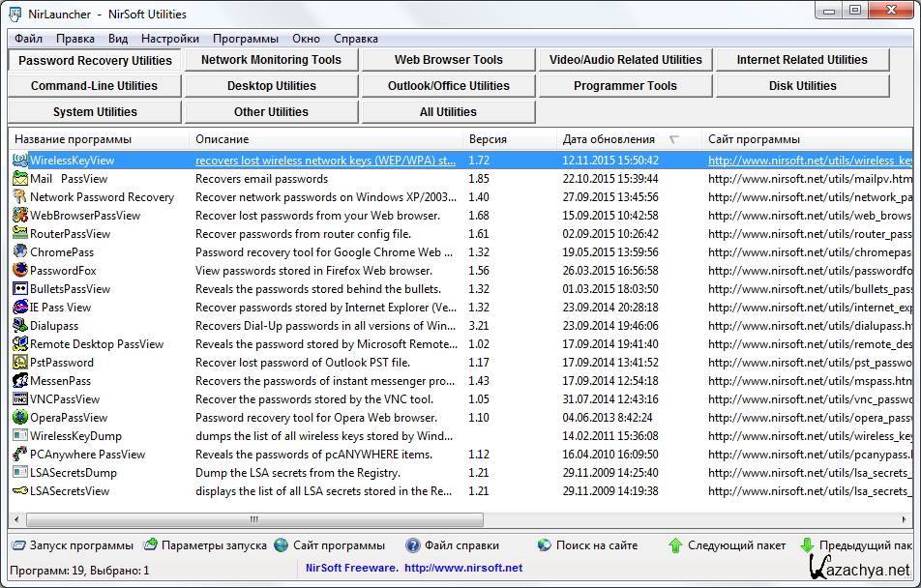This screenshot has height=588, width=921.
Task: Click the PasswordFox Firefox icon
Action: click(x=20, y=271)
